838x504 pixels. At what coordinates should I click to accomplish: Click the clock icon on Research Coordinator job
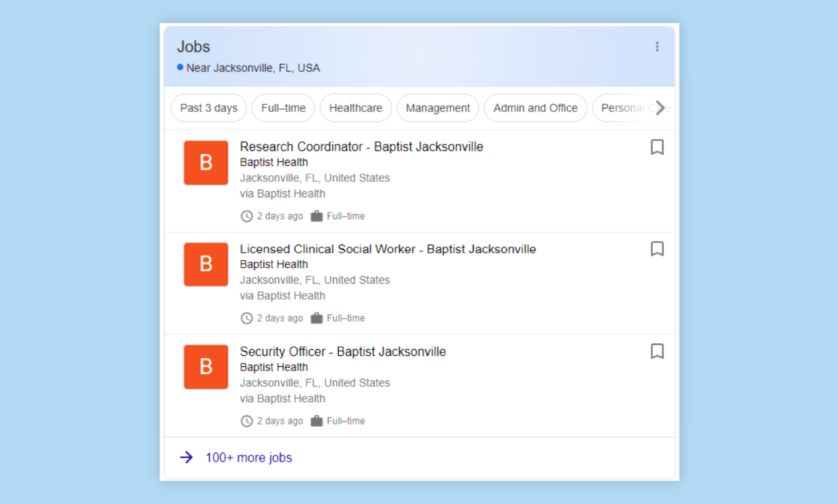coord(247,216)
